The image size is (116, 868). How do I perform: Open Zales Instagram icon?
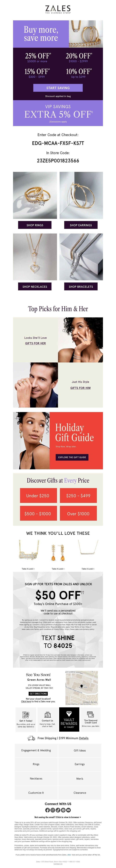pyautogui.click(x=53, y=810)
